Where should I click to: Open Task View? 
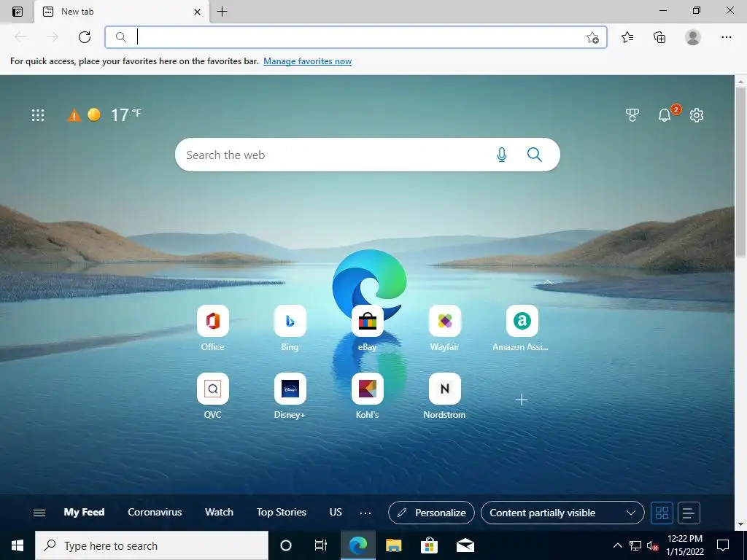321,545
